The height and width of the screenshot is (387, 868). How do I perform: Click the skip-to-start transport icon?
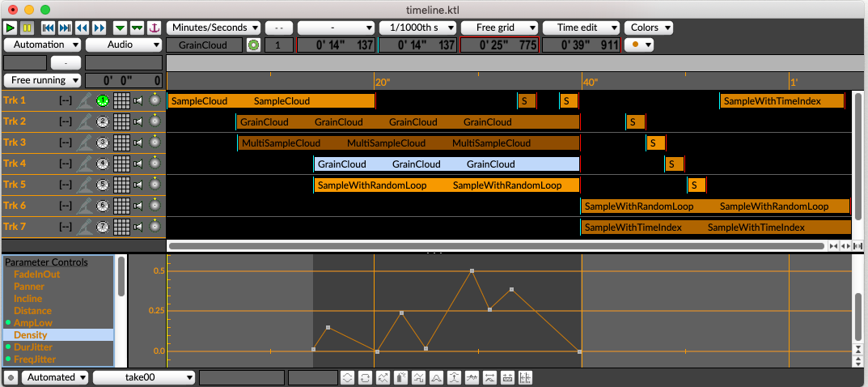pyautogui.click(x=48, y=28)
